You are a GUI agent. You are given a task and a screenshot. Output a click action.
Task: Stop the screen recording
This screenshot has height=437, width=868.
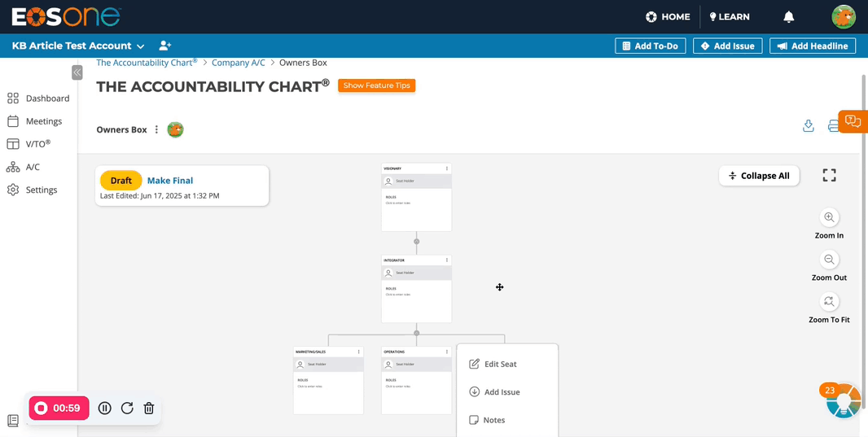(59, 409)
